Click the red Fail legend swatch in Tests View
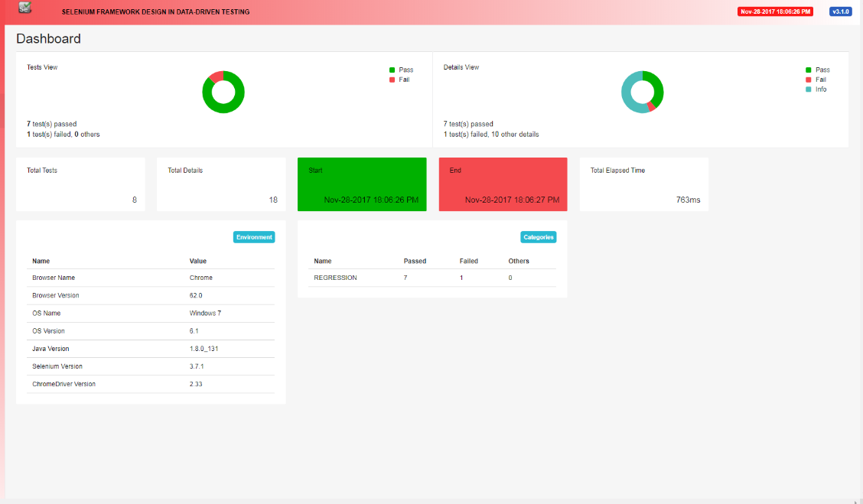 pyautogui.click(x=392, y=80)
